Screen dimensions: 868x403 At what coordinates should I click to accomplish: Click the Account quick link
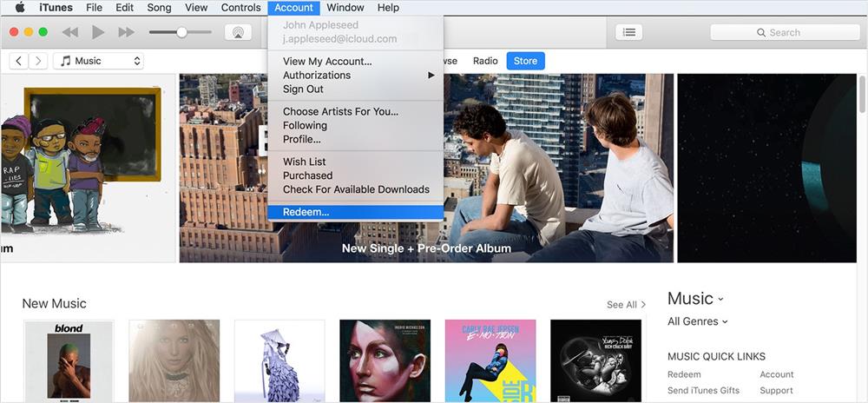[777, 374]
